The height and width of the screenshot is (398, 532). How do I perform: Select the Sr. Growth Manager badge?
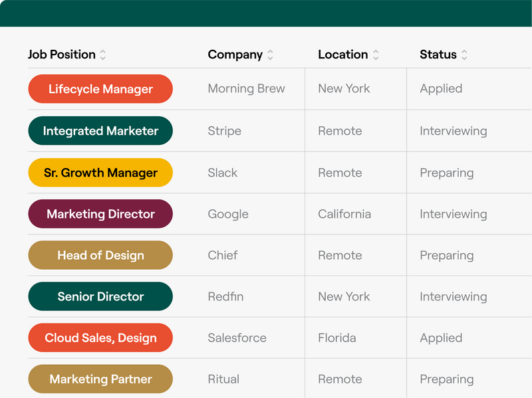tap(100, 172)
